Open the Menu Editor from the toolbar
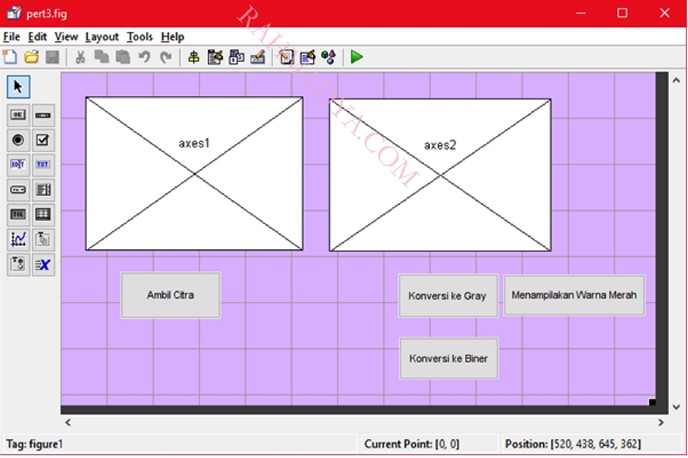 tap(216, 57)
